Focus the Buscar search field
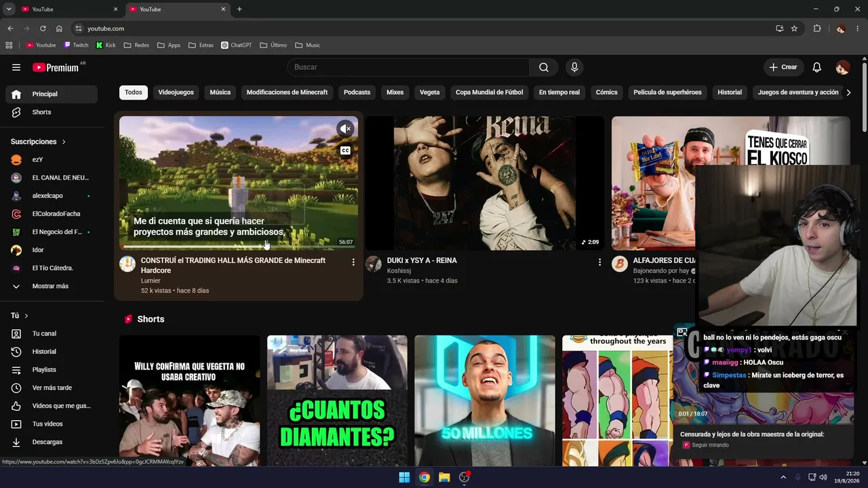 click(408, 67)
